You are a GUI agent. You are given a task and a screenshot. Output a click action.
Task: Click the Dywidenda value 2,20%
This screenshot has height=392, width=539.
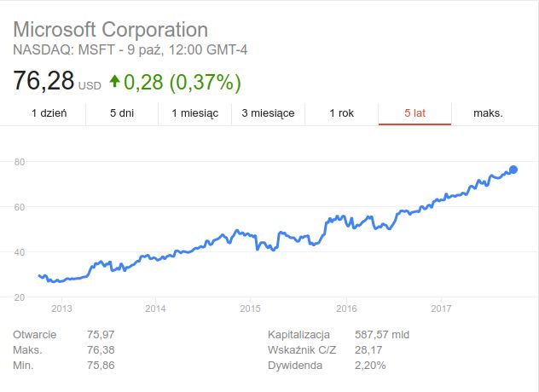(370, 366)
